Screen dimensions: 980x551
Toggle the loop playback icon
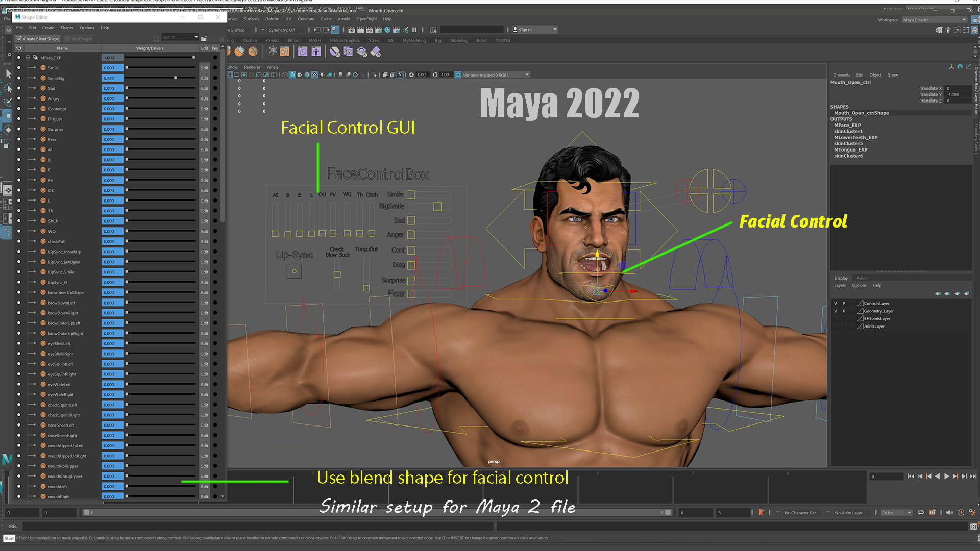click(921, 513)
